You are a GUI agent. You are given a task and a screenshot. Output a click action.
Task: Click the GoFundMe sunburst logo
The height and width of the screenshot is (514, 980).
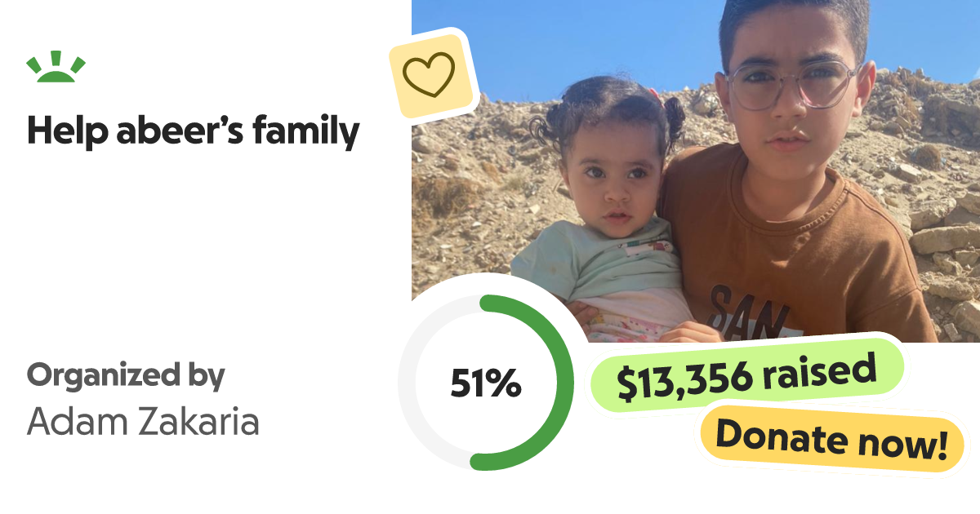point(56,68)
